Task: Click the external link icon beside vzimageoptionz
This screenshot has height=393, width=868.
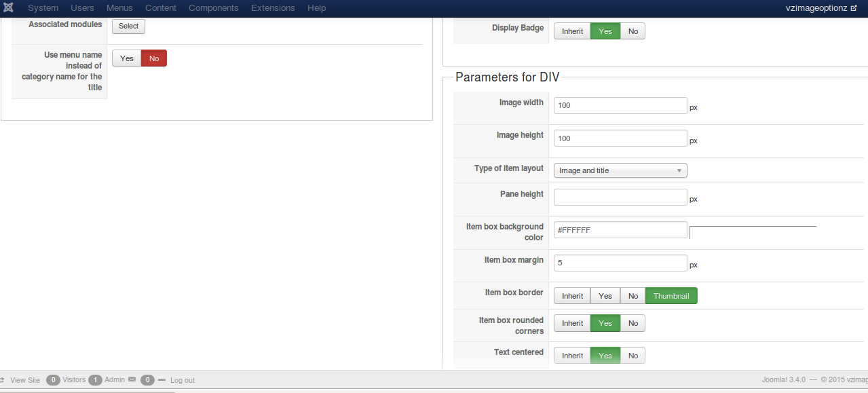Action: [854, 8]
